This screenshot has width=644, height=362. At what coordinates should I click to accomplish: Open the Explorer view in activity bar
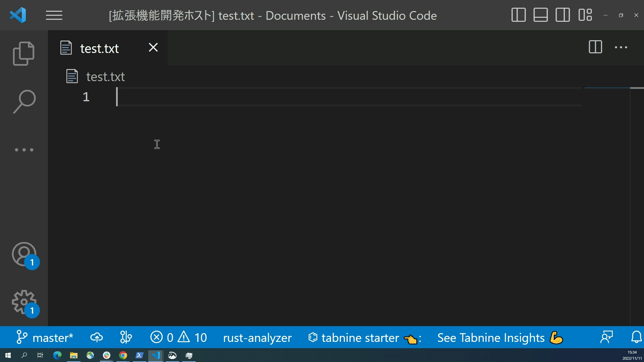pyautogui.click(x=24, y=54)
